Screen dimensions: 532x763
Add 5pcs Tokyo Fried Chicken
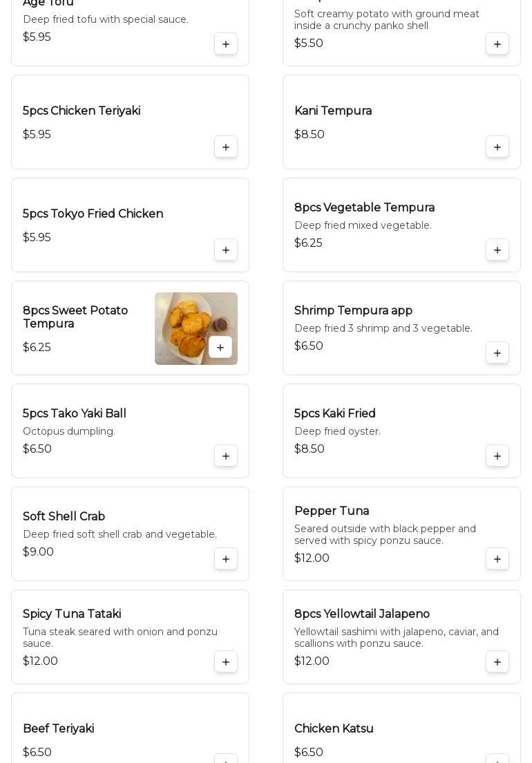(226, 250)
